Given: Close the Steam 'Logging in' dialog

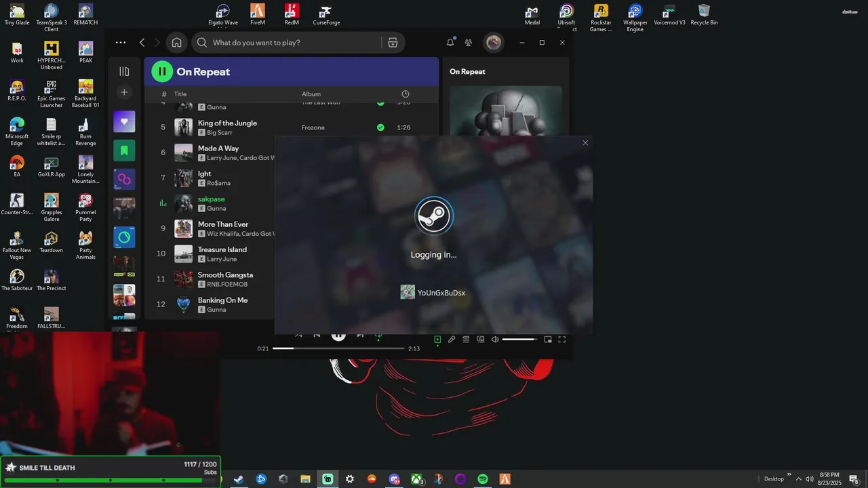Looking at the screenshot, I should coord(585,143).
